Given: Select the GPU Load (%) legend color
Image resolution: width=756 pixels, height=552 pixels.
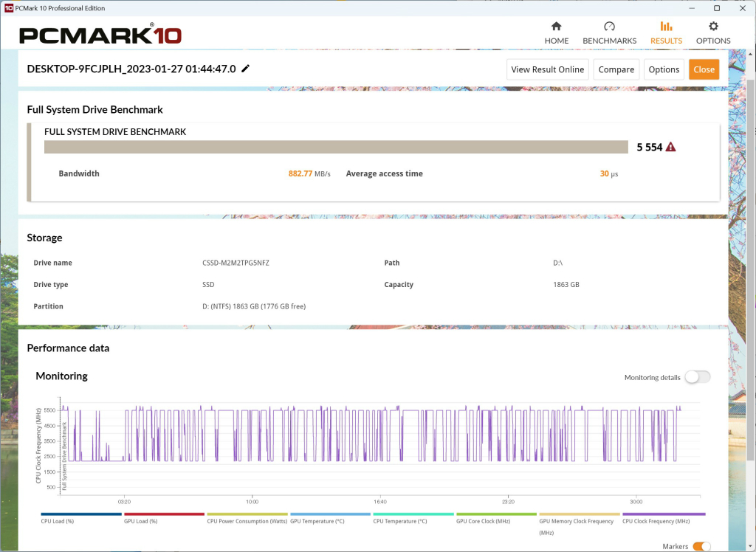Looking at the screenshot, I should pos(164,514).
